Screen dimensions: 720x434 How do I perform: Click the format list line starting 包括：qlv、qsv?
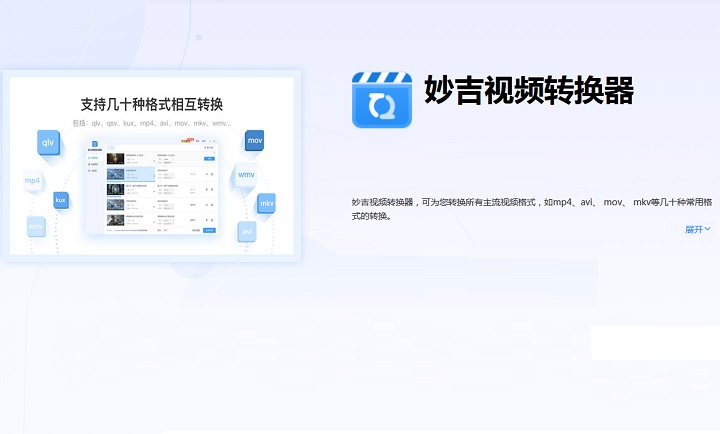tap(152, 123)
